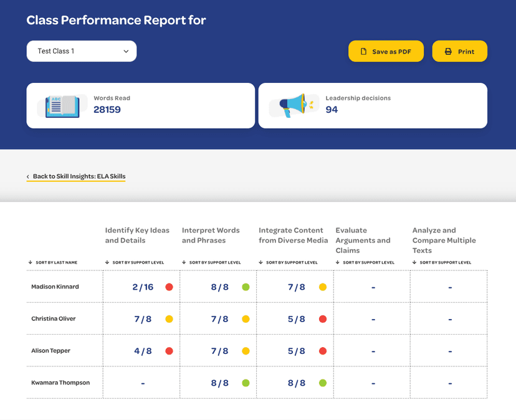Go back to Skill Insights: ELA Skills
This screenshot has height=420, width=516.
click(x=79, y=177)
